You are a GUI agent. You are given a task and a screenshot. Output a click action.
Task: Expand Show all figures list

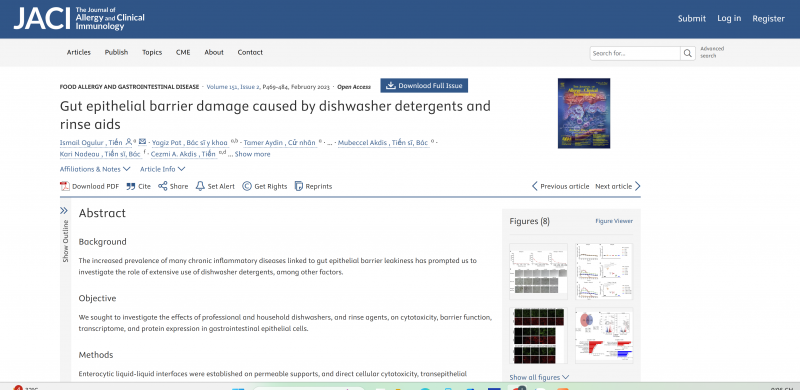pos(539,378)
